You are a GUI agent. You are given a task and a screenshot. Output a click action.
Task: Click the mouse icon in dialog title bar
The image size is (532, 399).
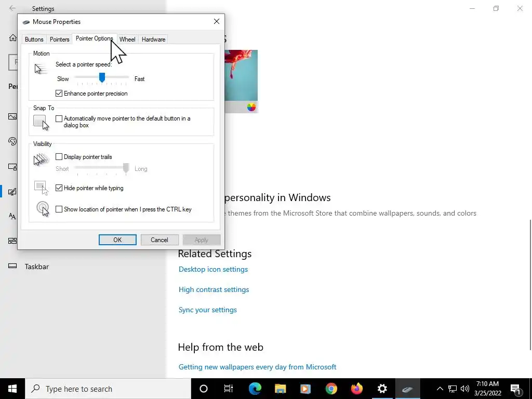coord(26,22)
